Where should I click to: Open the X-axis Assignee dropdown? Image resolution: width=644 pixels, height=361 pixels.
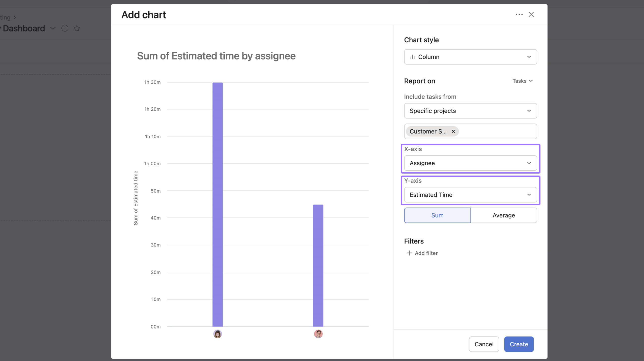click(470, 163)
